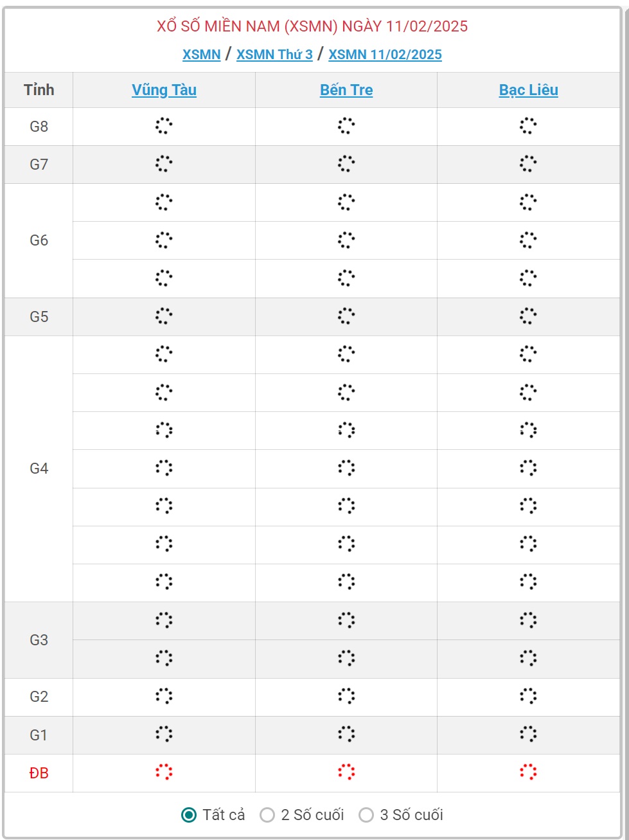Click the Bến Tre G1 loading spinner

[346, 735]
